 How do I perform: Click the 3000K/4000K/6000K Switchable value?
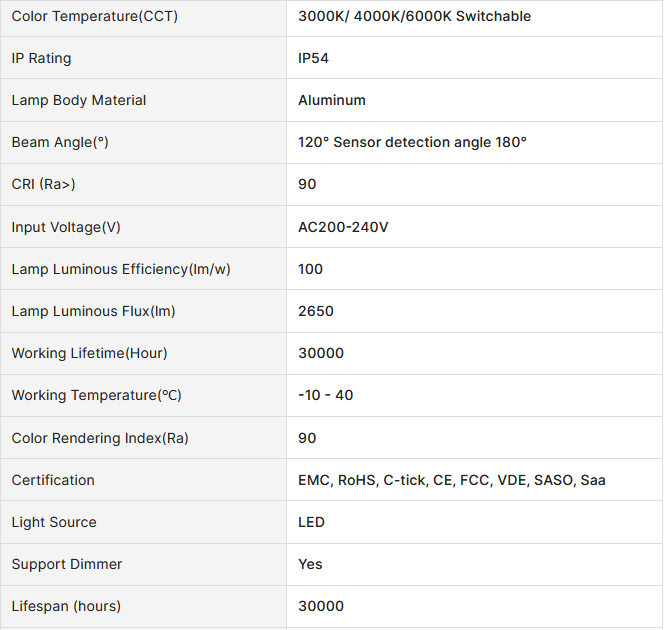coord(414,16)
